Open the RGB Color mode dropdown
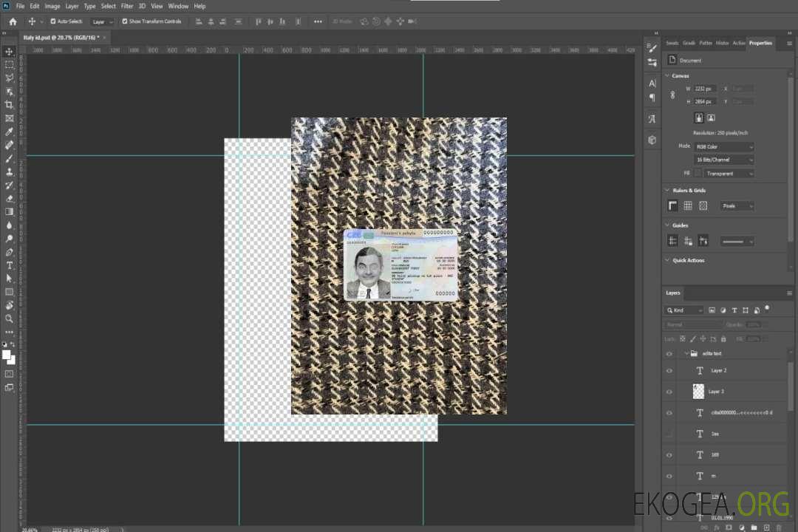 pos(724,146)
